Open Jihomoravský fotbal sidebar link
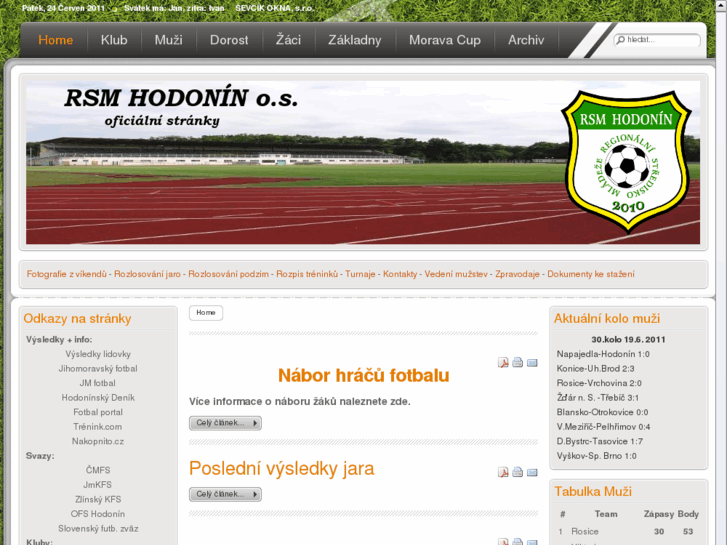This screenshot has width=727, height=545. (x=98, y=369)
